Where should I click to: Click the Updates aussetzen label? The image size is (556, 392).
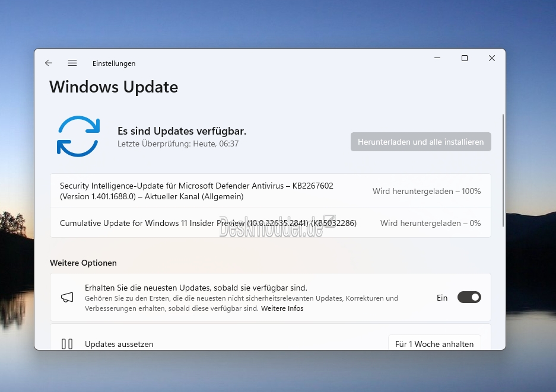point(119,344)
